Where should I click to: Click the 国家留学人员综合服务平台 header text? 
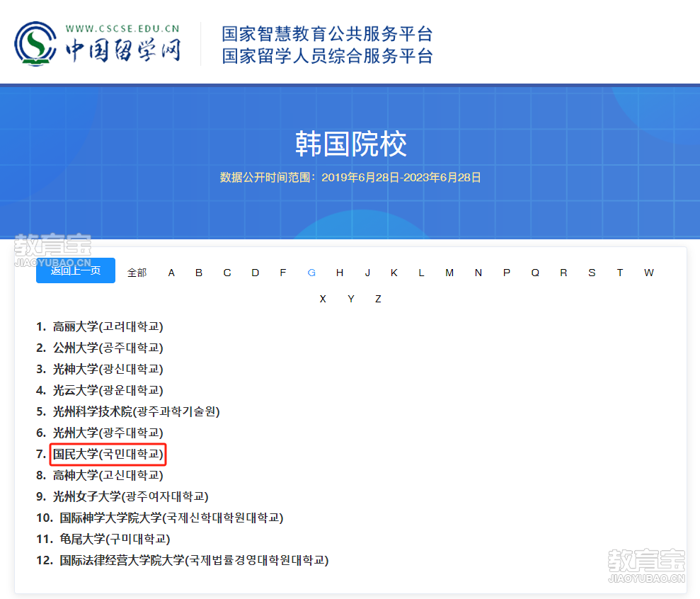coord(327,56)
